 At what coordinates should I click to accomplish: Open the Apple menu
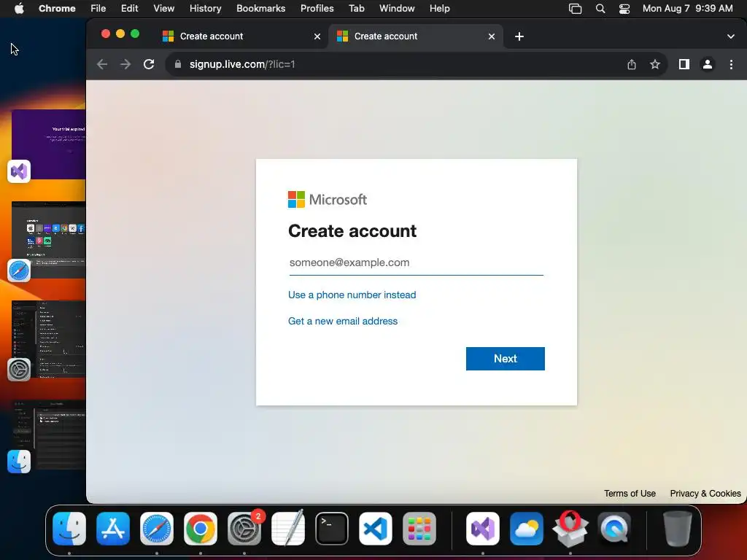(x=18, y=9)
